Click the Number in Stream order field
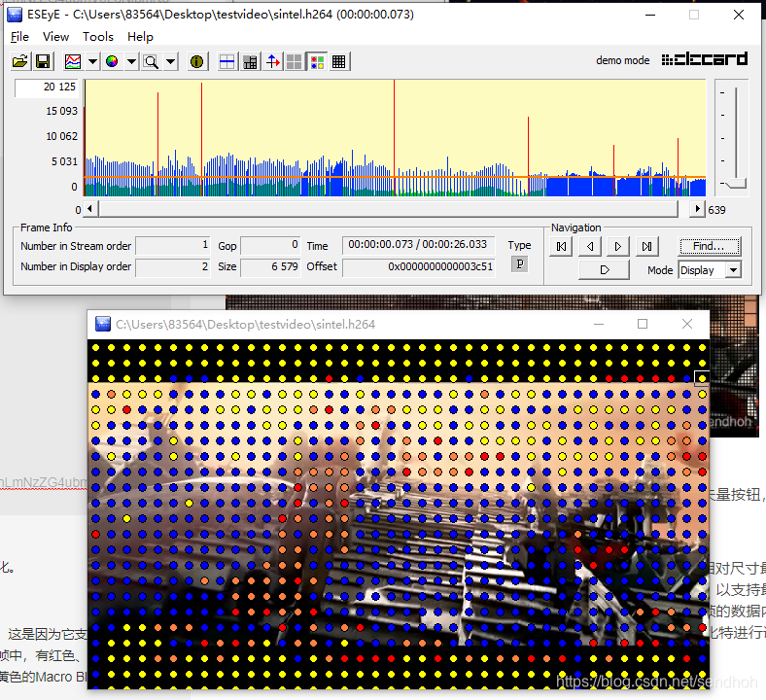This screenshot has height=700, width=766. pyautogui.click(x=173, y=245)
